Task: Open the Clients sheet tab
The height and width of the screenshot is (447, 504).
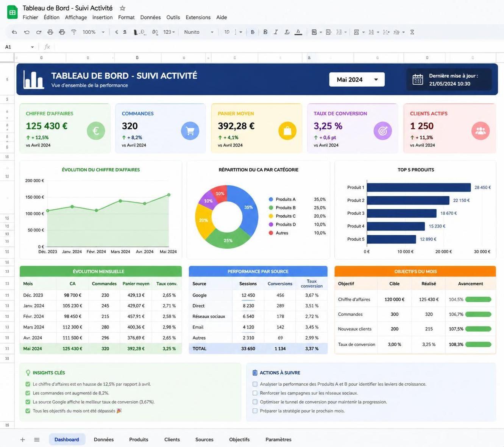Action: click(172, 439)
